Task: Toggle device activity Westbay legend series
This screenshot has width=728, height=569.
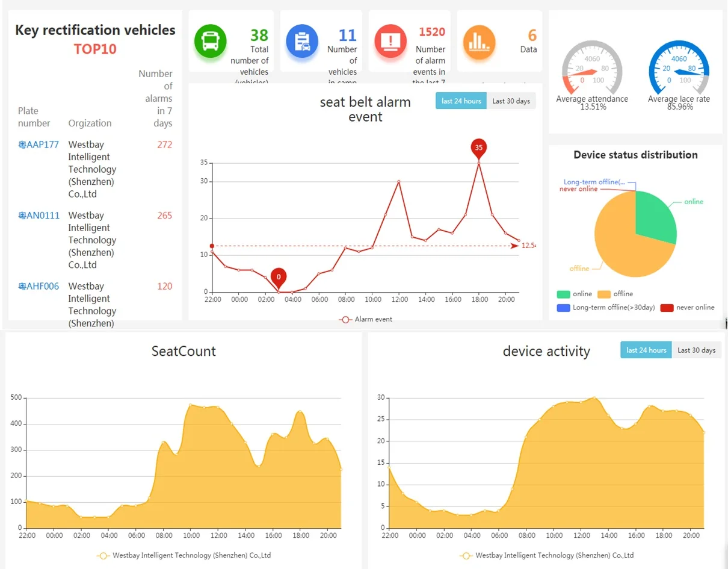Action: click(546, 555)
